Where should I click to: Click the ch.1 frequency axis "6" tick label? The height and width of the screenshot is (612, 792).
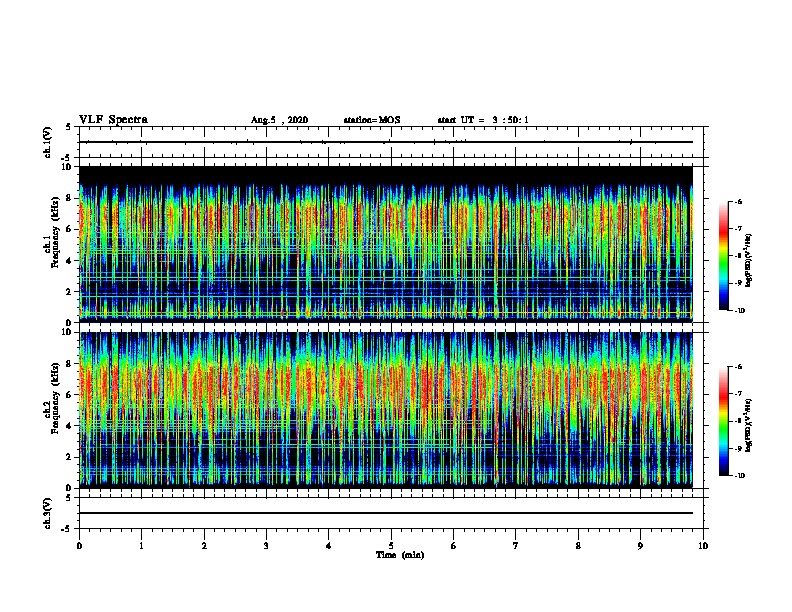(69, 229)
